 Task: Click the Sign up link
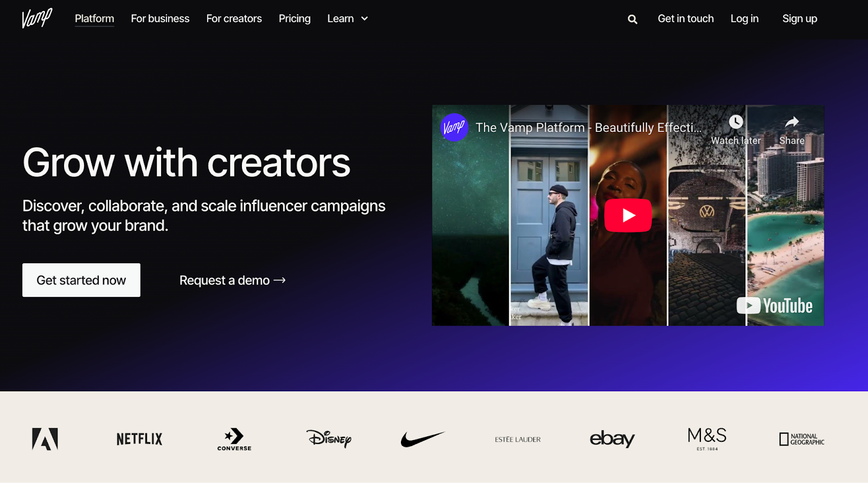[800, 18]
